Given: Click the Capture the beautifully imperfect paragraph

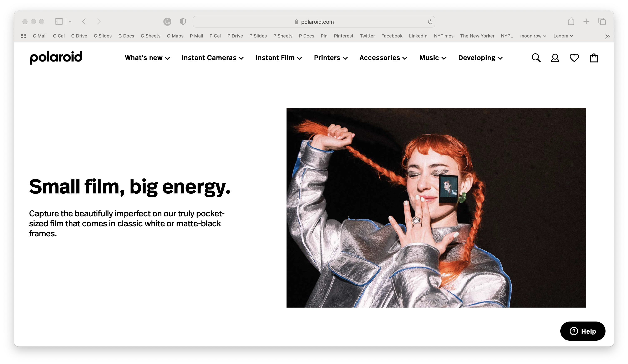Looking at the screenshot, I should pyautogui.click(x=127, y=223).
